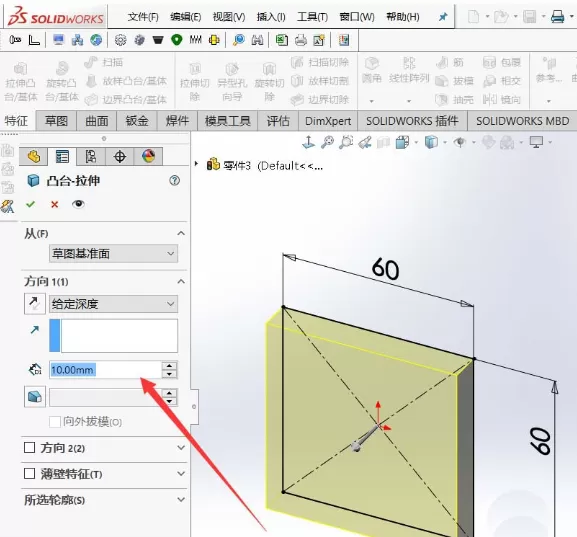The image size is (577, 537).
Task: Switch to the 曲面 tab
Action: (x=96, y=121)
